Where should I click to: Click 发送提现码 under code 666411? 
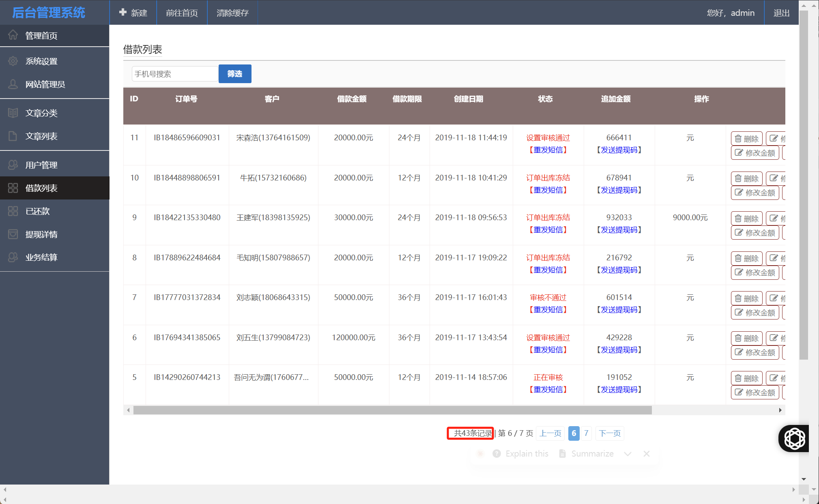point(619,150)
